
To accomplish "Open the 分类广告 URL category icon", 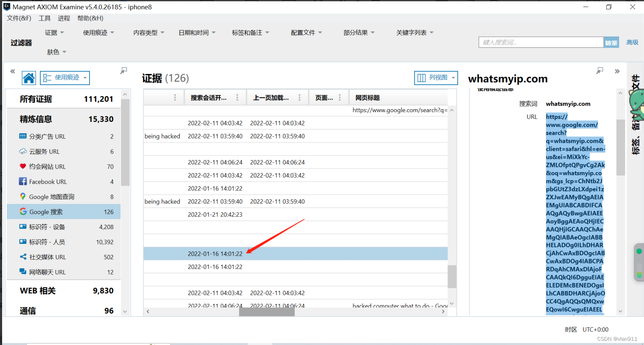I will point(23,136).
